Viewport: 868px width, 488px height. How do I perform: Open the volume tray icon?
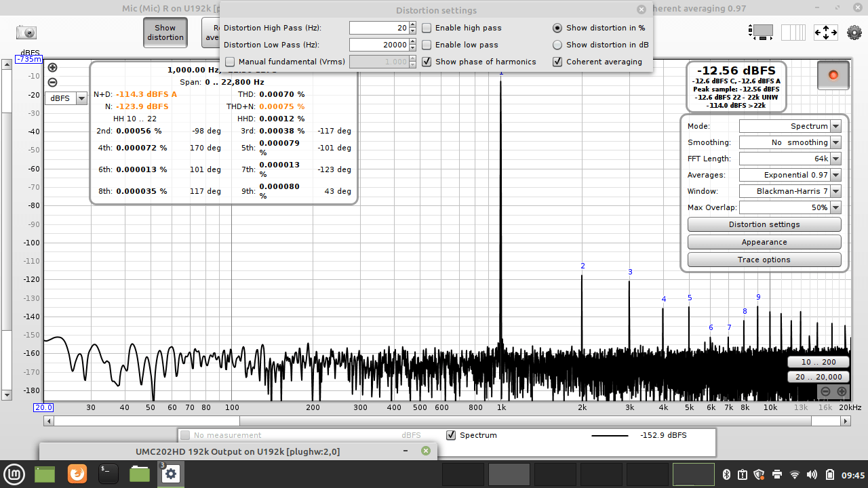(x=812, y=474)
